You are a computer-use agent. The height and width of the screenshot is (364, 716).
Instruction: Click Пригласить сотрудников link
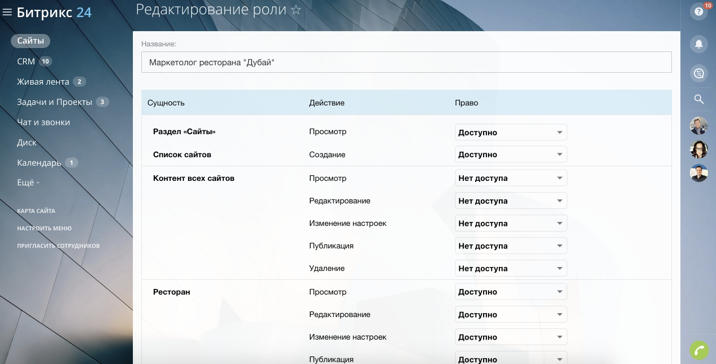[58, 246]
